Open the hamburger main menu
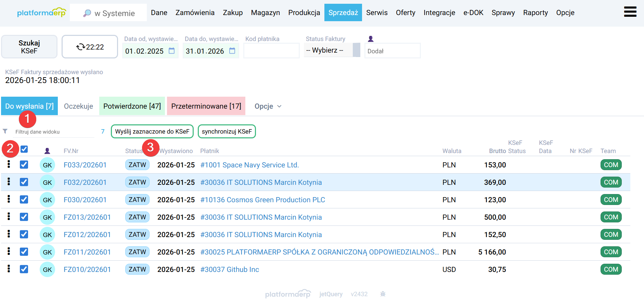The height and width of the screenshot is (302, 644). pos(630,12)
